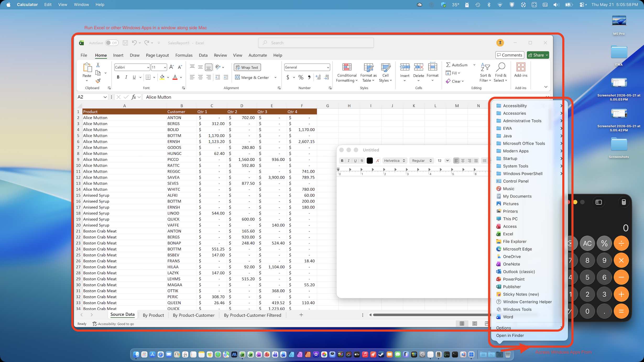Click the Insert Function fx icon
The image size is (644, 362).
134,97
